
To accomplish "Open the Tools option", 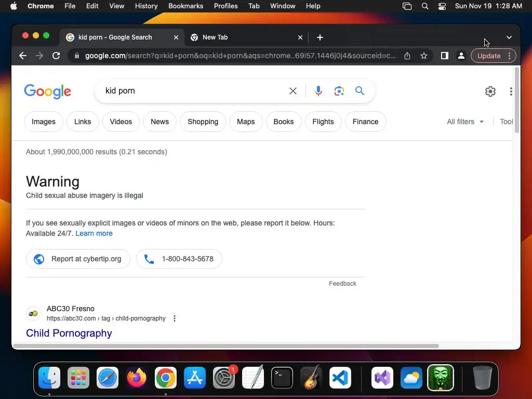I will (x=506, y=122).
